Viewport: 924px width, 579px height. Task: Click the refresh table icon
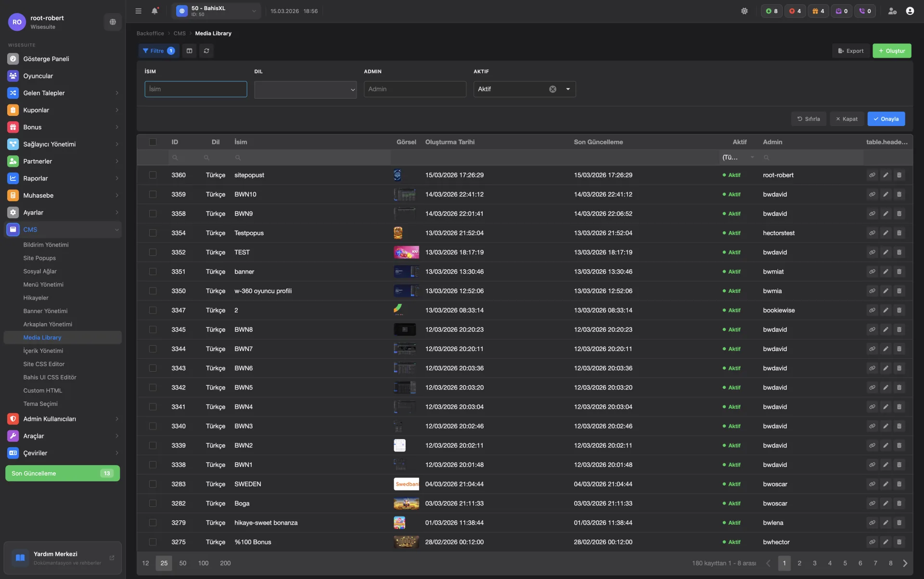(206, 51)
